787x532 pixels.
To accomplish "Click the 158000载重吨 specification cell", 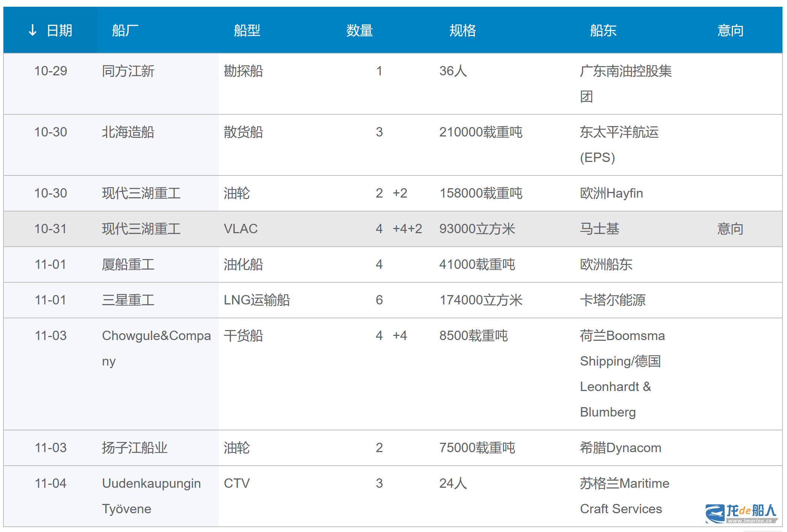I will 481,193.
